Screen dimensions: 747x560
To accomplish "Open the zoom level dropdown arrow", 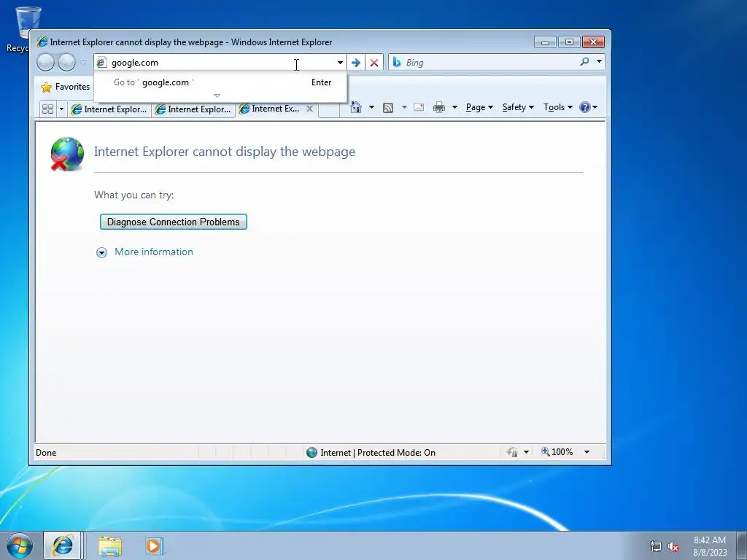I will point(587,452).
